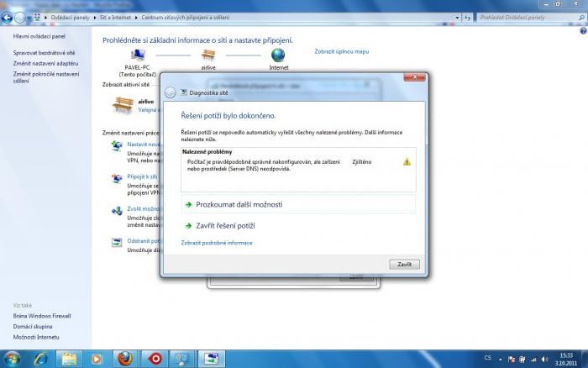Show hidden system tray icons

500,359
